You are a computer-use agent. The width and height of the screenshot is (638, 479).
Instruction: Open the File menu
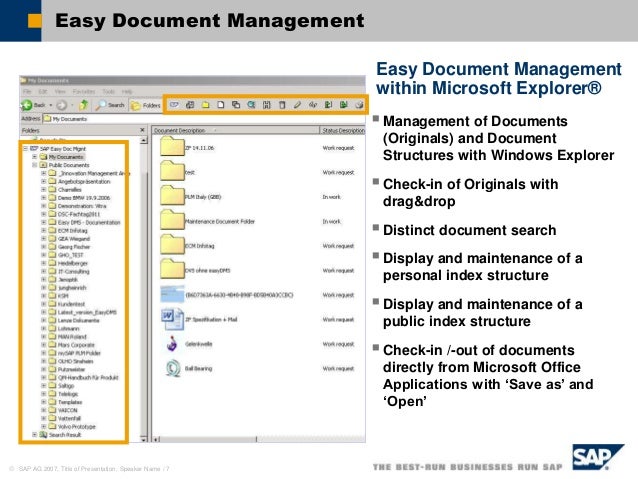tap(27, 92)
